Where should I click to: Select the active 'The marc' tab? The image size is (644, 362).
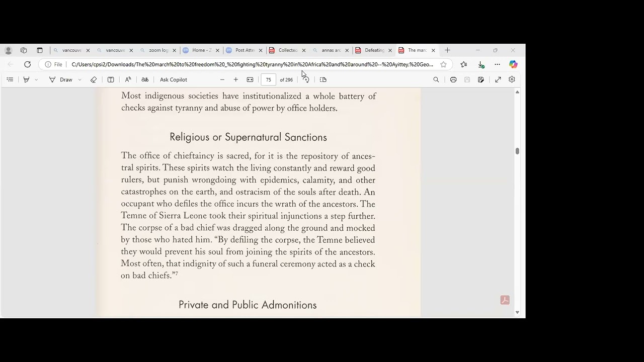point(417,50)
